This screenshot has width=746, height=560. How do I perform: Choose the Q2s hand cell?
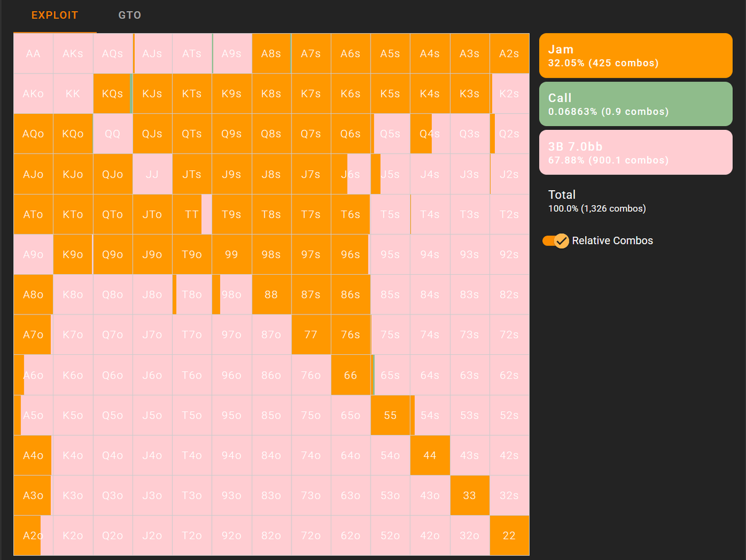pos(509,134)
